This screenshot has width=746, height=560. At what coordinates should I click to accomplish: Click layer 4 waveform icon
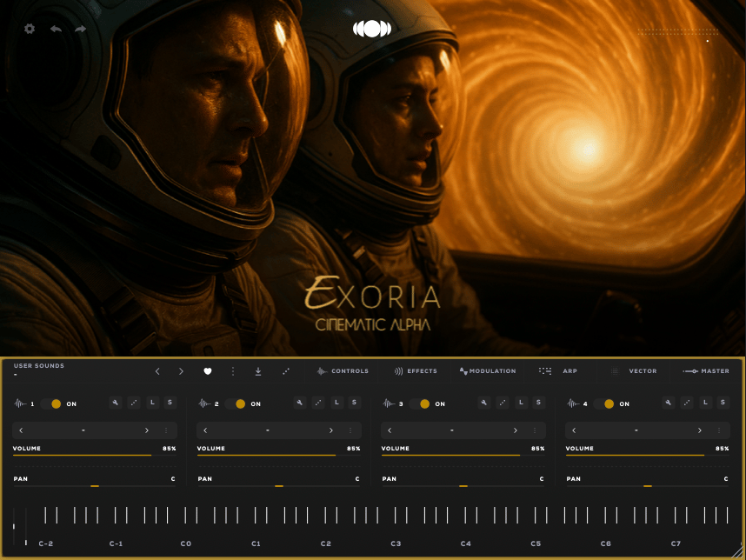pyautogui.click(x=573, y=403)
